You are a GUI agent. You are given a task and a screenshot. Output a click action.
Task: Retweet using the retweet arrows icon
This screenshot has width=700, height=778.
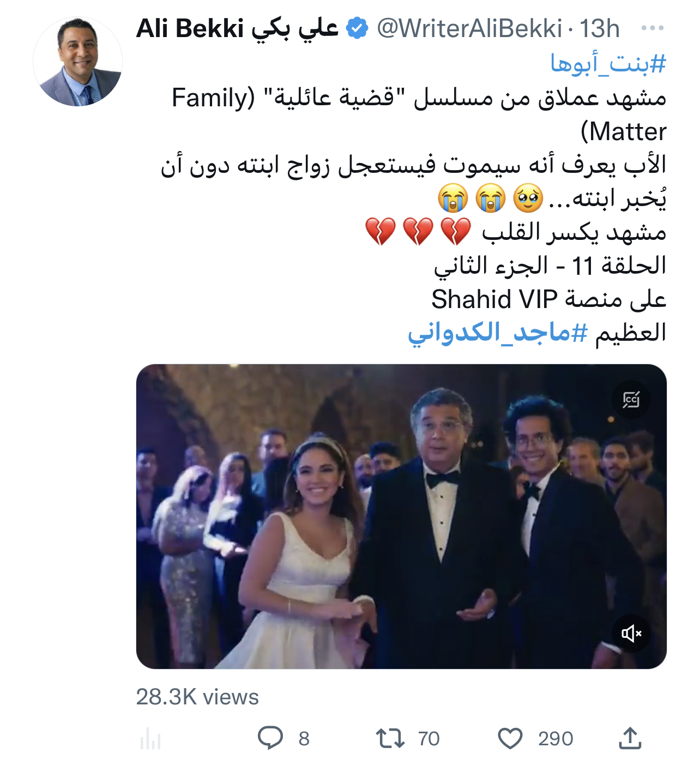point(390,738)
